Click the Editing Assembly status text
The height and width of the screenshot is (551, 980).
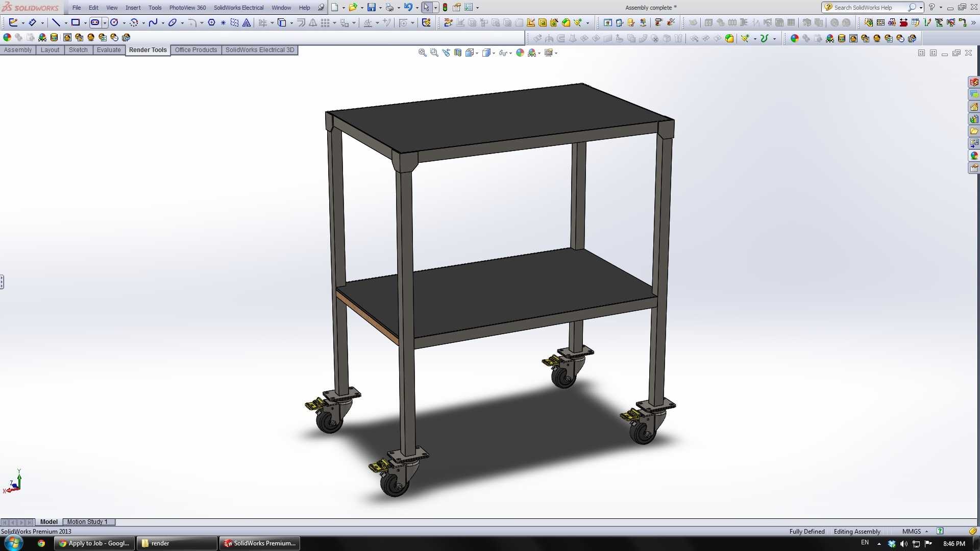pos(857,531)
